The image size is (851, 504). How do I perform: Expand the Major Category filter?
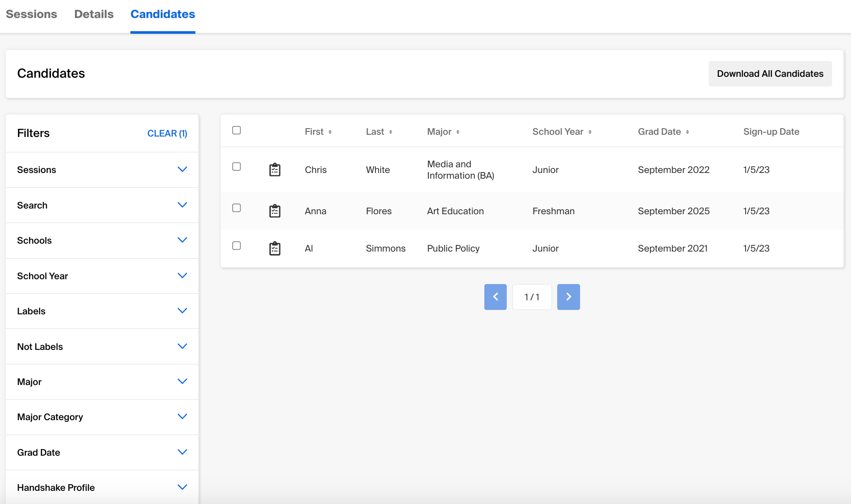pyautogui.click(x=102, y=417)
